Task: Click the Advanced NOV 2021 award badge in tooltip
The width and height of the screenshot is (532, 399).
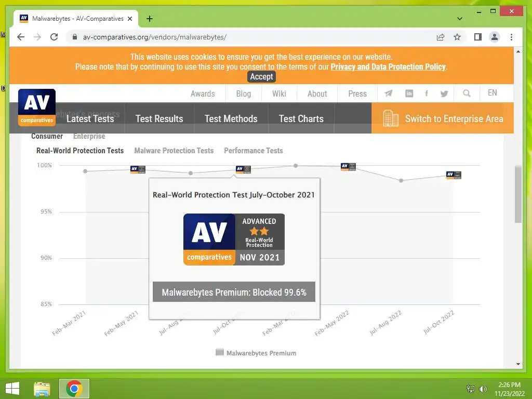Action: point(234,239)
